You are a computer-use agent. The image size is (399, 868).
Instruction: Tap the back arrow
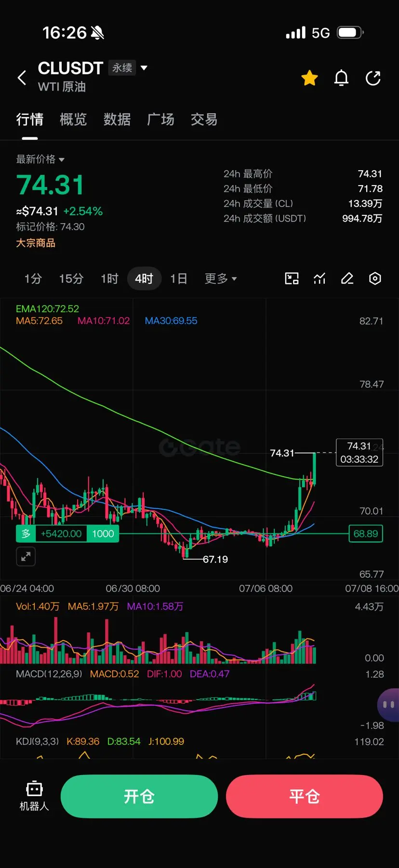click(22, 78)
